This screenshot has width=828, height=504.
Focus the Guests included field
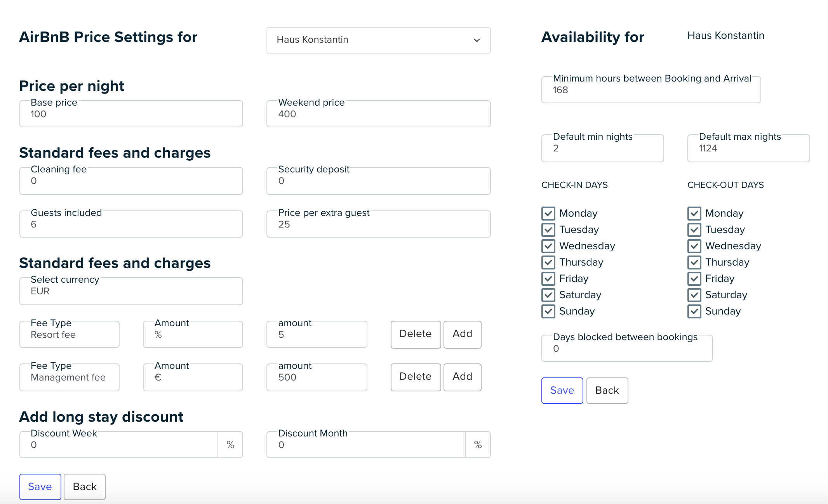[x=131, y=224]
